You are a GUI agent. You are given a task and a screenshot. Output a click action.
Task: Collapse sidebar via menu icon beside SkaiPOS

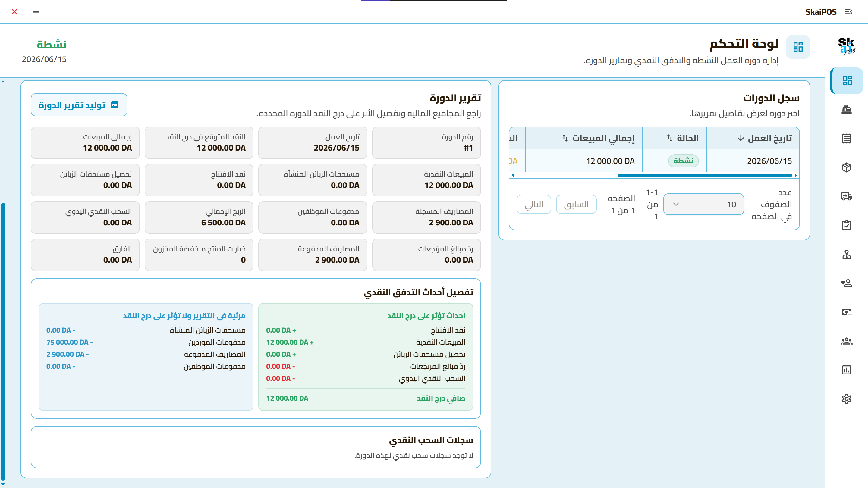[x=848, y=12]
